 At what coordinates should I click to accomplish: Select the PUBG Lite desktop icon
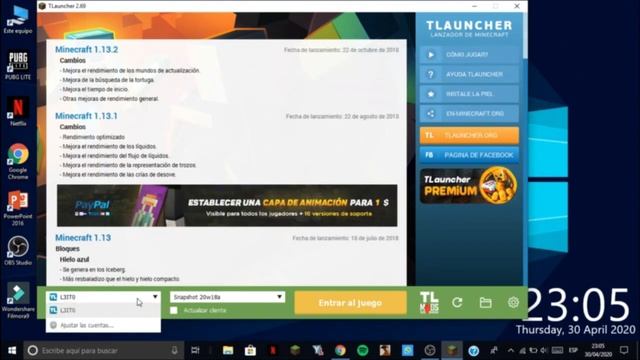18,65
